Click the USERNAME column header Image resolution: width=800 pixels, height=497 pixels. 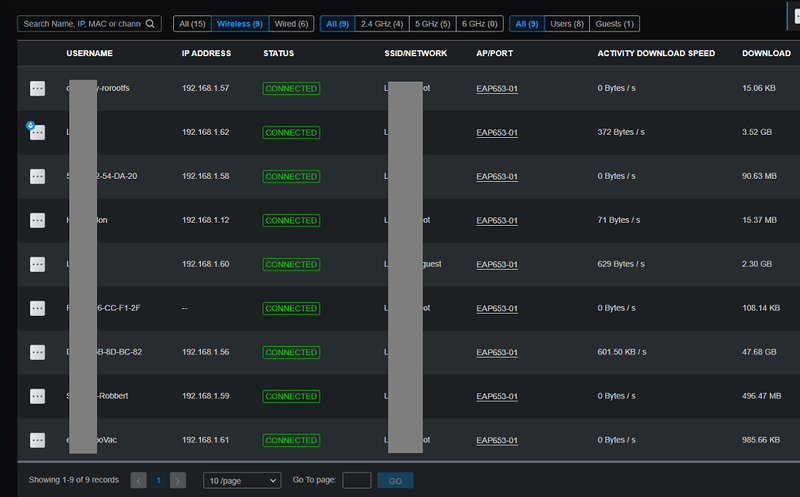[89, 53]
